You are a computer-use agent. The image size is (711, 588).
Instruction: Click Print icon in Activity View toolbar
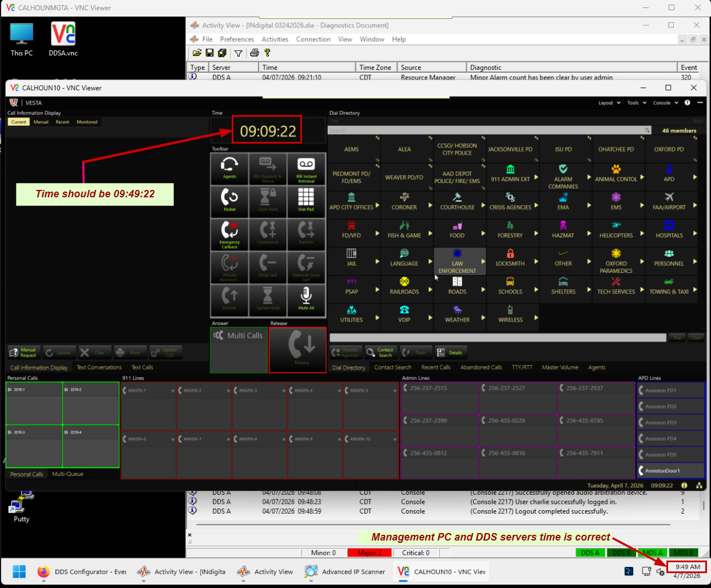(255, 53)
